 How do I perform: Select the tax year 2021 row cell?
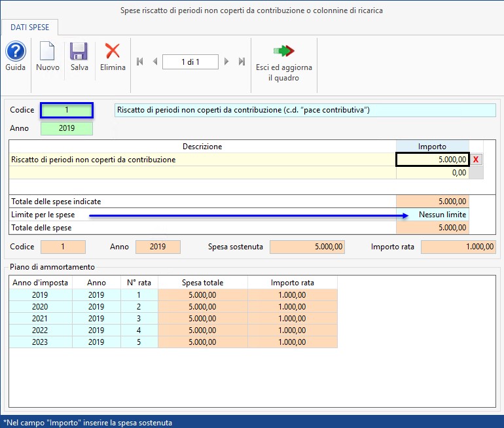coord(40,319)
